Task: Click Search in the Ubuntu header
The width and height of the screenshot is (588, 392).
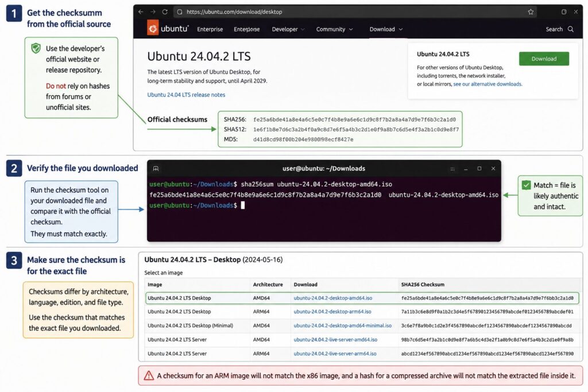Action: (x=554, y=29)
